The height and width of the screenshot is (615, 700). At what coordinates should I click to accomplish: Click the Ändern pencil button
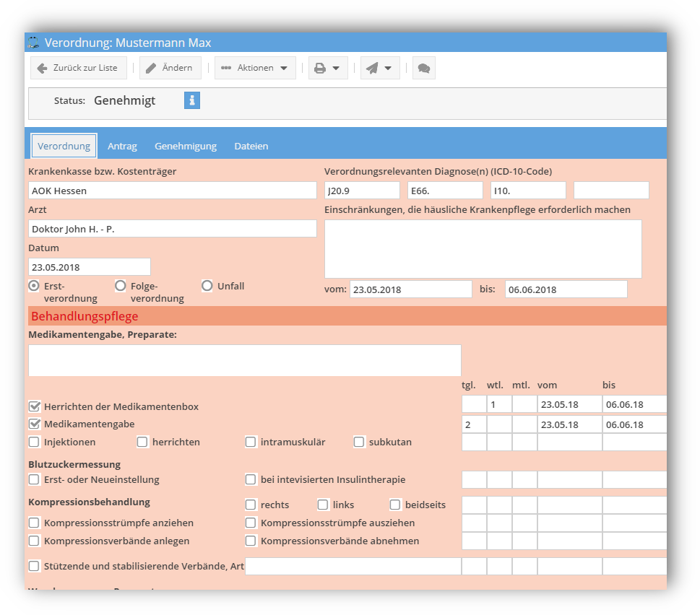tap(170, 68)
